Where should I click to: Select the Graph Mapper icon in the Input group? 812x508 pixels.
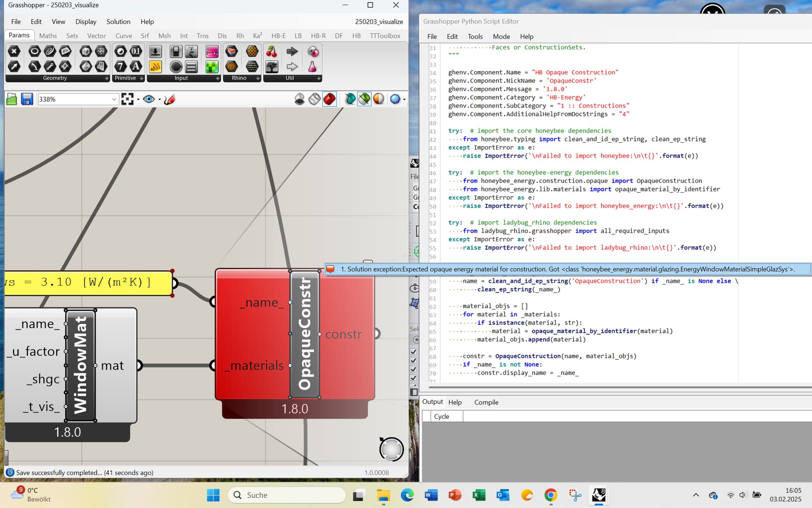tap(156, 66)
